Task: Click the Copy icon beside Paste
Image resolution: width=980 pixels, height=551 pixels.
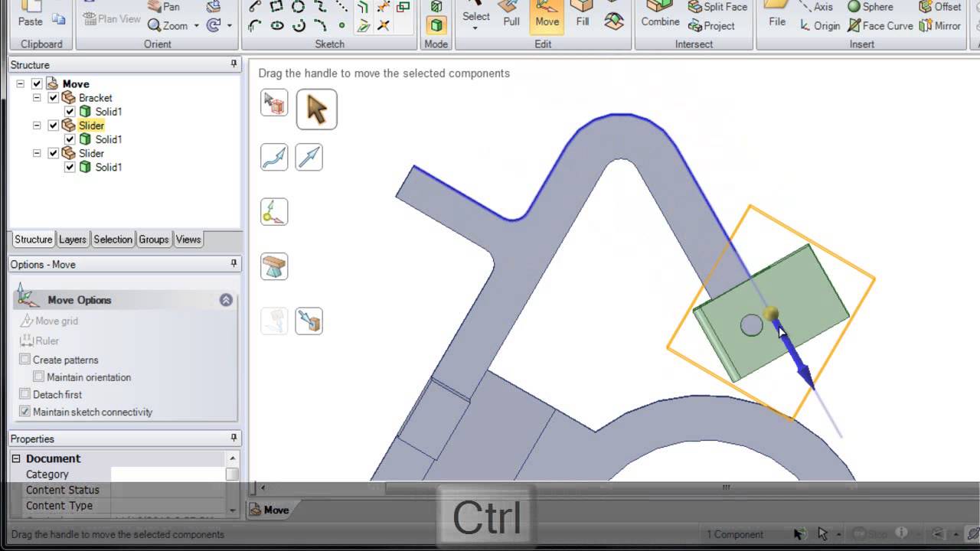Action: pos(59,19)
